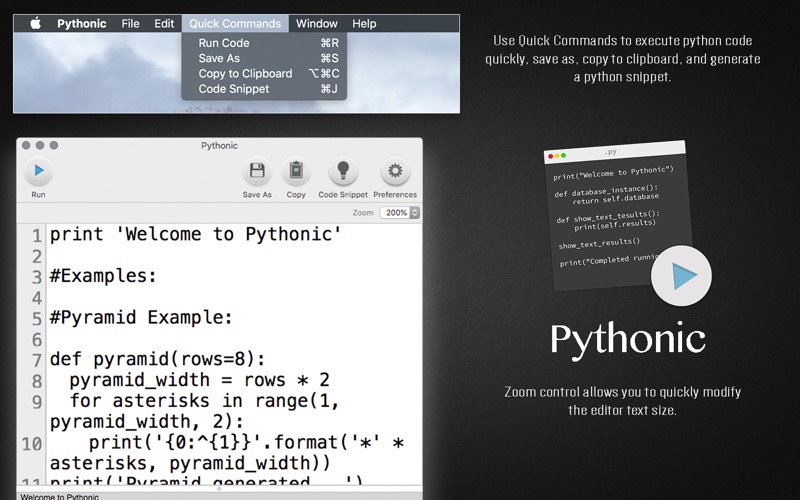Viewport: 800px width, 500px height.
Task: Open the Help menu
Action: coord(364,23)
